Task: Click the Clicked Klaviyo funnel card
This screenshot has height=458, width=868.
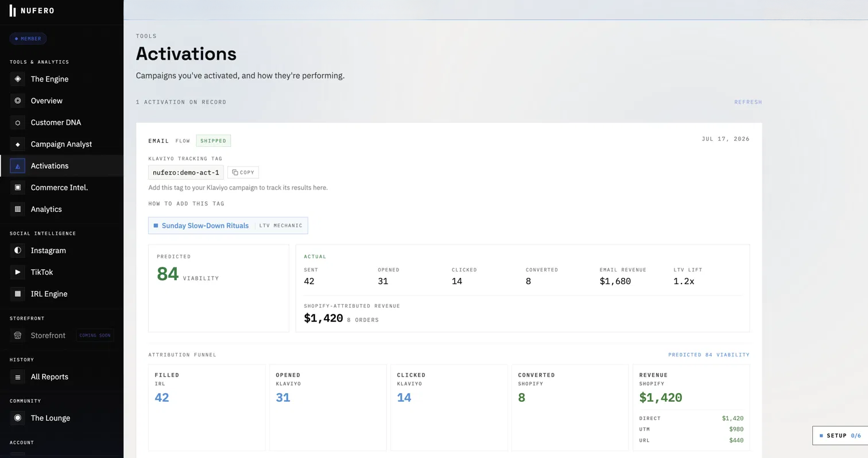Action: pos(449,407)
